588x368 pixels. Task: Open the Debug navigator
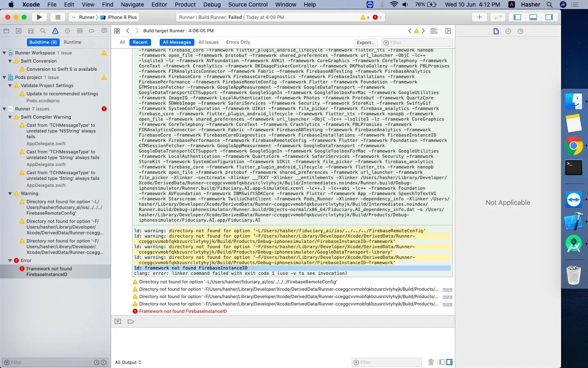pyautogui.click(x=80, y=31)
